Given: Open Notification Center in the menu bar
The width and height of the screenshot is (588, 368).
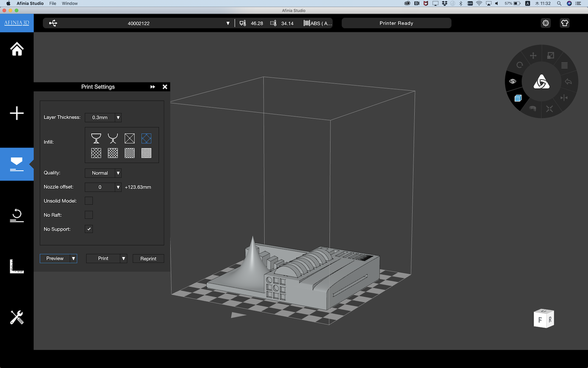Looking at the screenshot, I should coord(578,3).
